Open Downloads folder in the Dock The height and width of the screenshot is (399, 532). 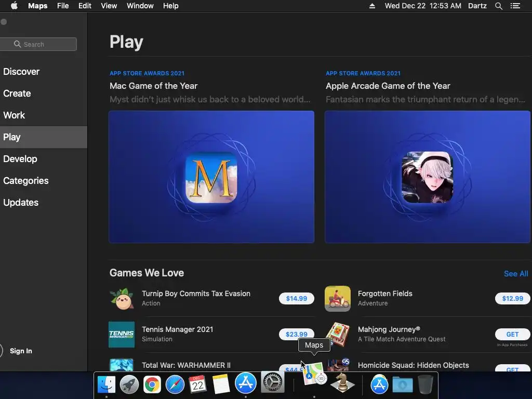(x=403, y=384)
